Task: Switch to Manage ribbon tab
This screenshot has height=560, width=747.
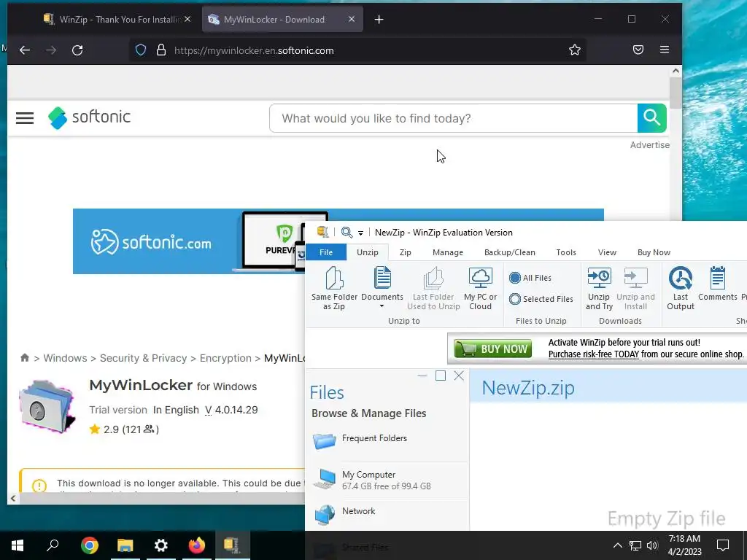Action: point(448,252)
